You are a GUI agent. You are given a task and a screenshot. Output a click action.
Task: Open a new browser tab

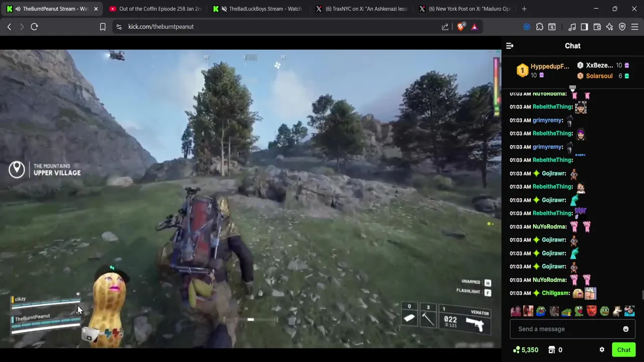(524, 9)
